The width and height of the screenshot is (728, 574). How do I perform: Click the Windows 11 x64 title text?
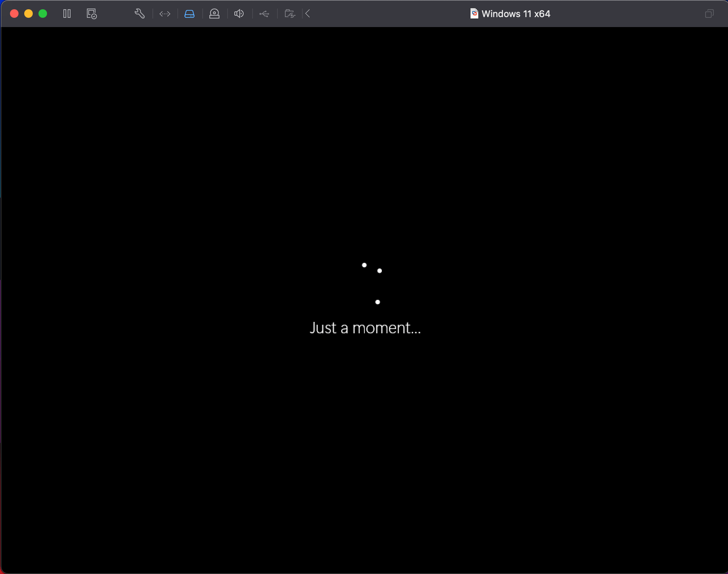pyautogui.click(x=516, y=14)
